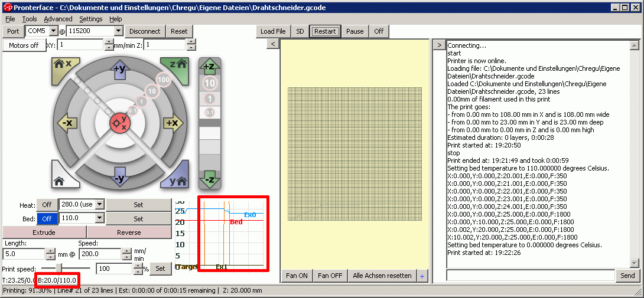
Task: Focus the command input field beside Send
Action: pyautogui.click(x=531, y=276)
